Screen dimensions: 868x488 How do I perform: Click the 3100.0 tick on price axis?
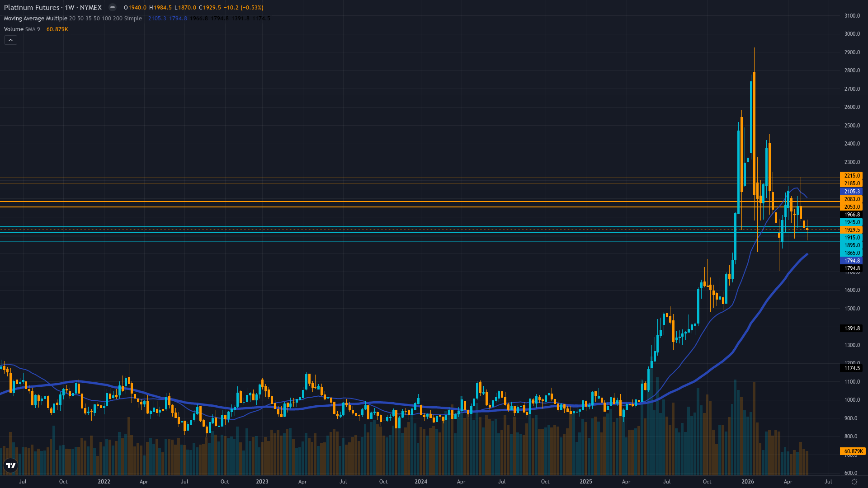[x=852, y=16]
